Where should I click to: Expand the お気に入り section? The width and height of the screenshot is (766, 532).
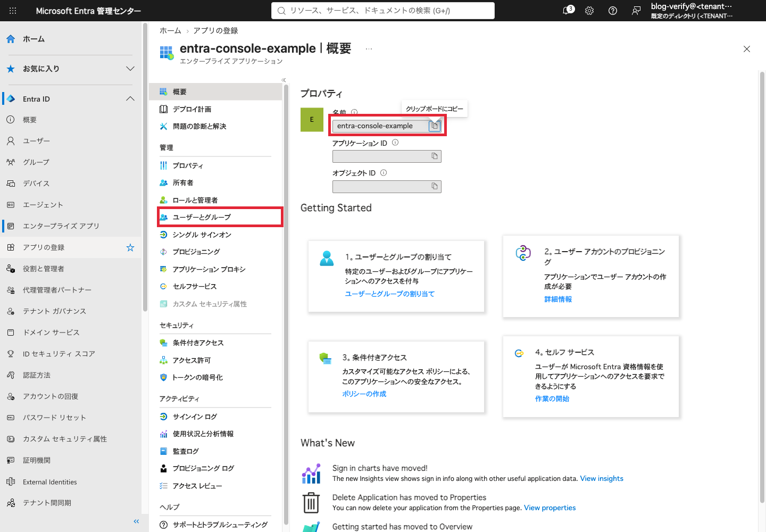130,69
